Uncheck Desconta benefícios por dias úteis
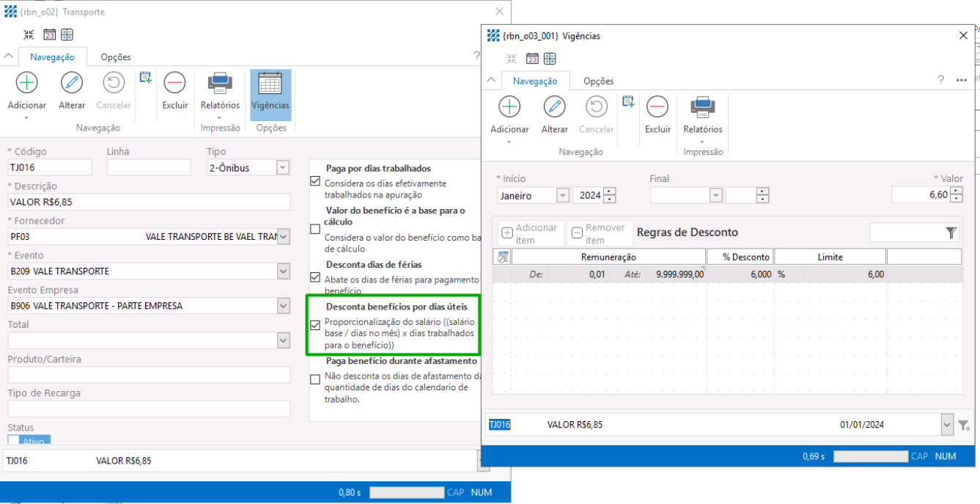Image resolution: width=980 pixels, height=504 pixels. (x=315, y=325)
